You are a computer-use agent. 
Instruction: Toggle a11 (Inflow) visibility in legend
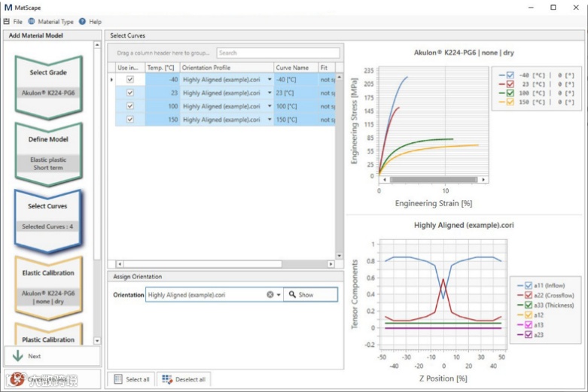pyautogui.click(x=529, y=286)
